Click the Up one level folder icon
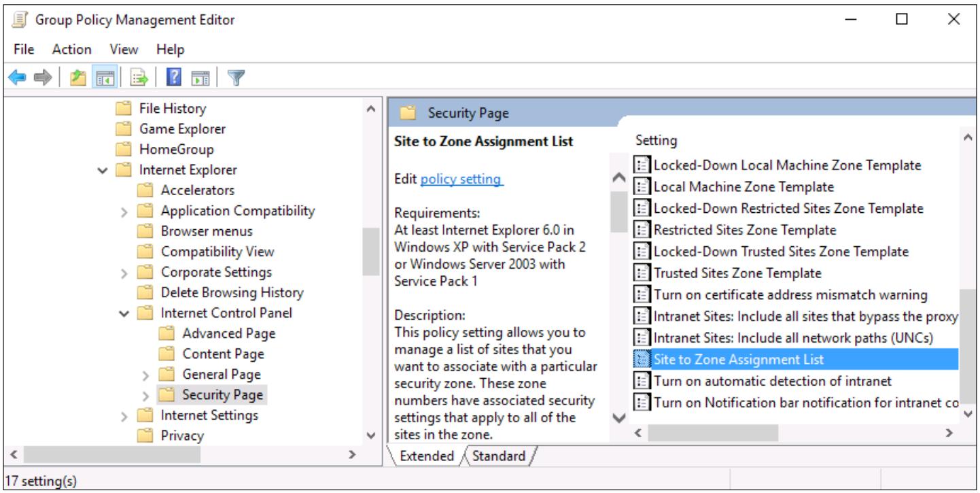 (78, 78)
